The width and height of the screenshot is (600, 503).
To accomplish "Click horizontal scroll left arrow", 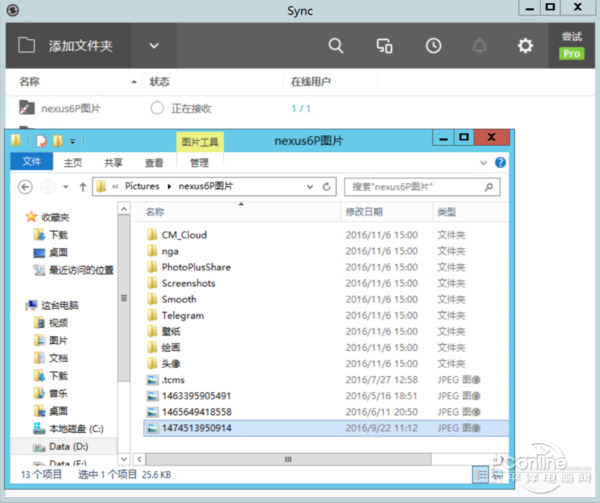I will coord(139,459).
